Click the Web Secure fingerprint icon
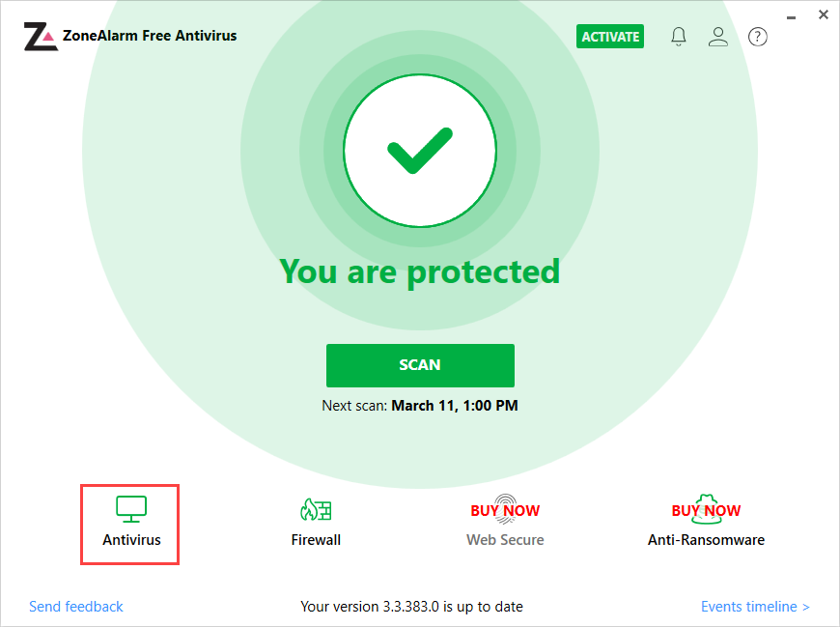840x627 pixels. [505, 509]
